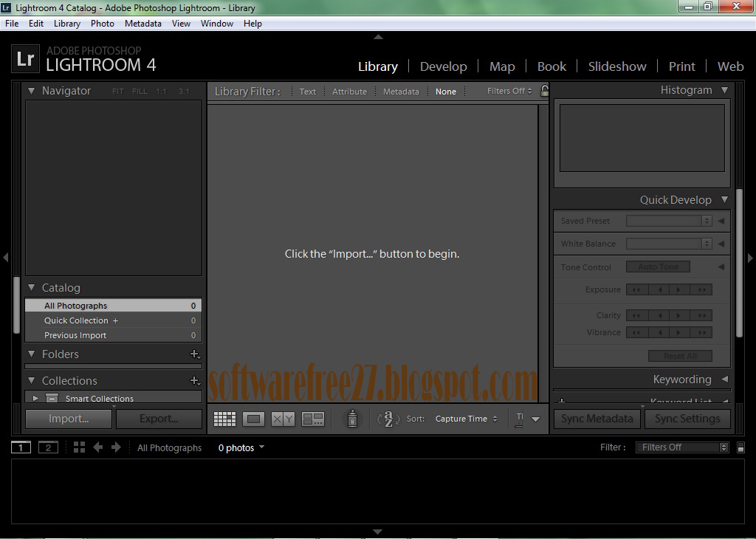Click the Export... button
The image size is (756, 539).
(x=159, y=419)
